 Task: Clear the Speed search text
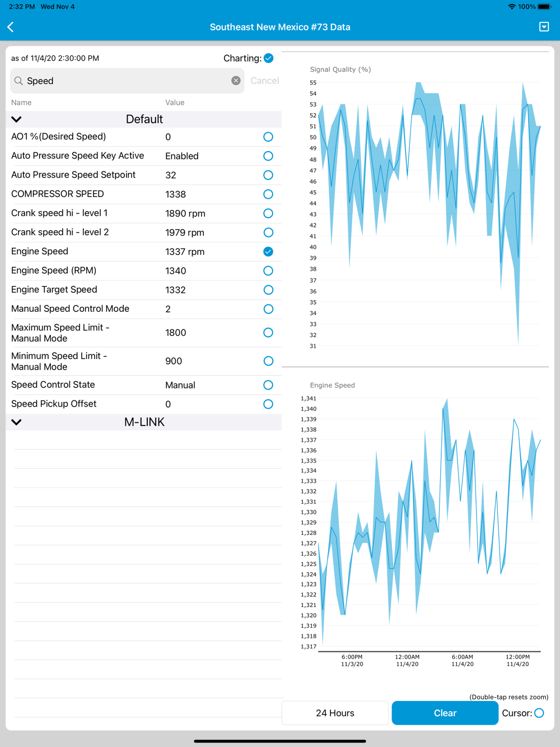pyautogui.click(x=236, y=81)
